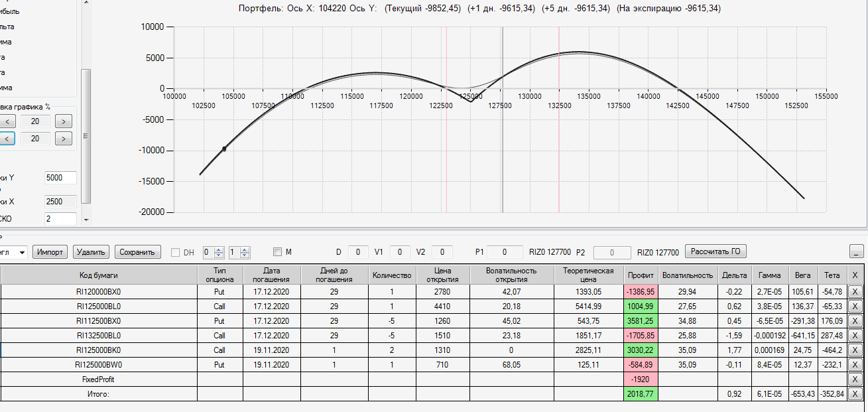Click the V2 input field
868x412 pixels.
442,252
